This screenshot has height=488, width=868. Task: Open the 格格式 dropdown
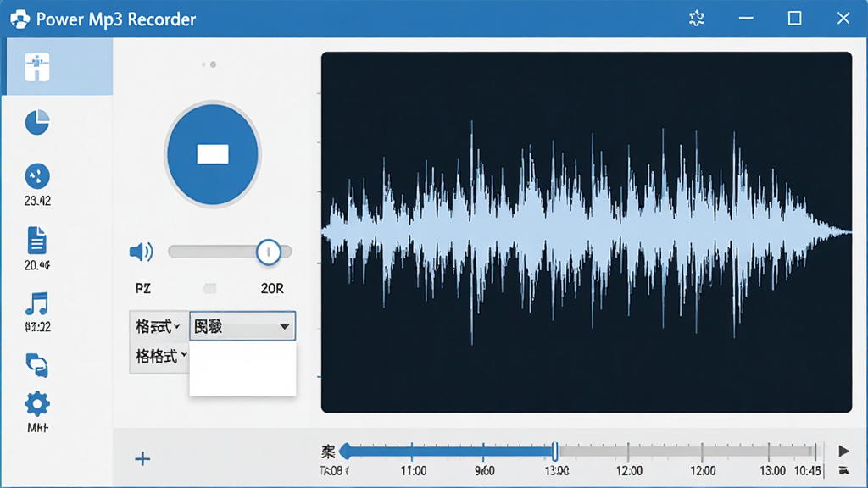click(x=160, y=357)
